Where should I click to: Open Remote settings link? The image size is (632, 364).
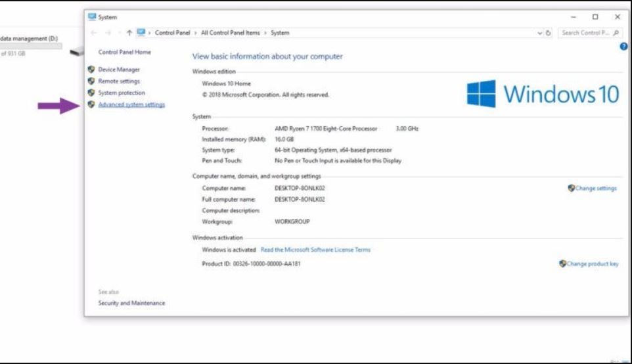pos(119,81)
